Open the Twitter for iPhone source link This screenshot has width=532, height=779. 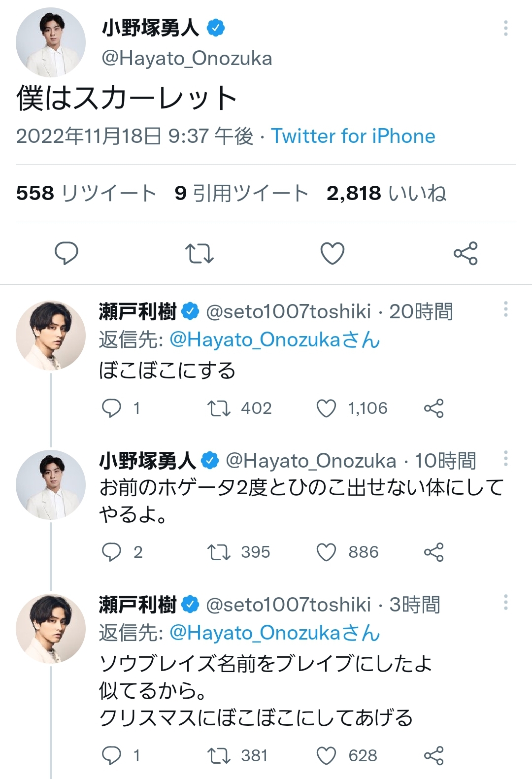(353, 136)
